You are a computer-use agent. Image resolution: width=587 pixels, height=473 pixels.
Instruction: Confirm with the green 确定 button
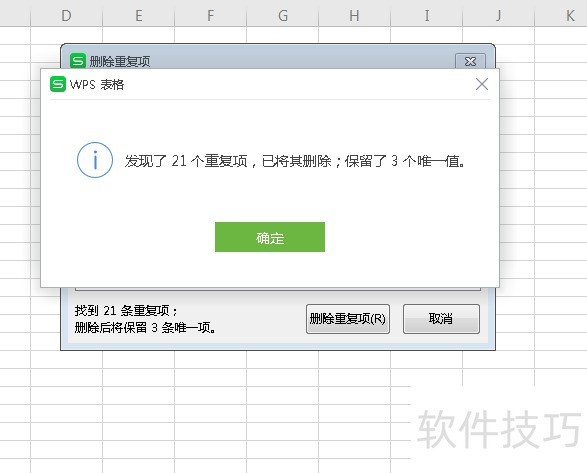tap(270, 237)
